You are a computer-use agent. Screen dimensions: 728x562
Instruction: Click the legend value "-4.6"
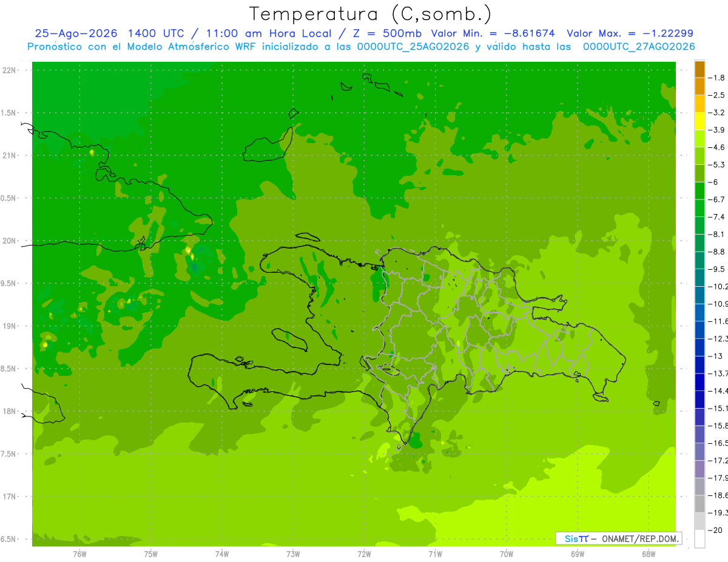717,147
